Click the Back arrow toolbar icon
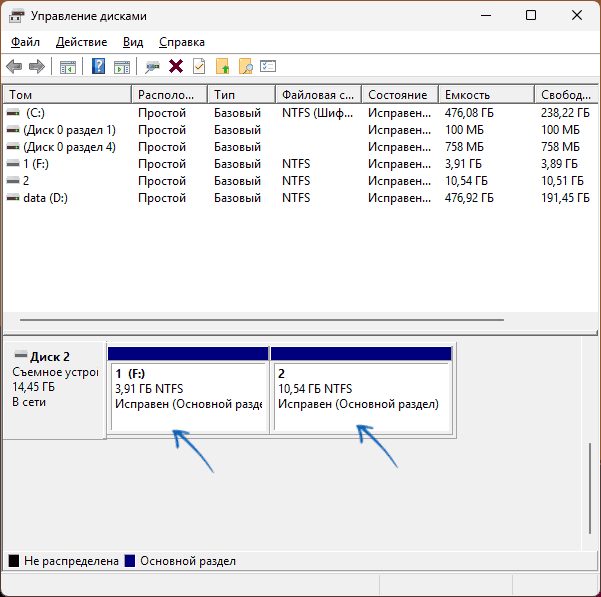Viewport: 601px width, 597px height. pos(14,67)
